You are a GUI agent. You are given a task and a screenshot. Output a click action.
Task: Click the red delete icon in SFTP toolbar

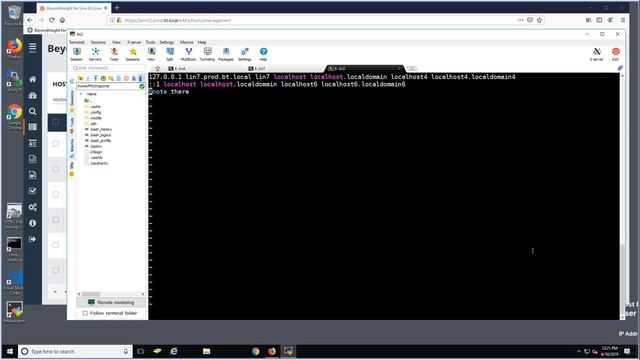pos(126,78)
